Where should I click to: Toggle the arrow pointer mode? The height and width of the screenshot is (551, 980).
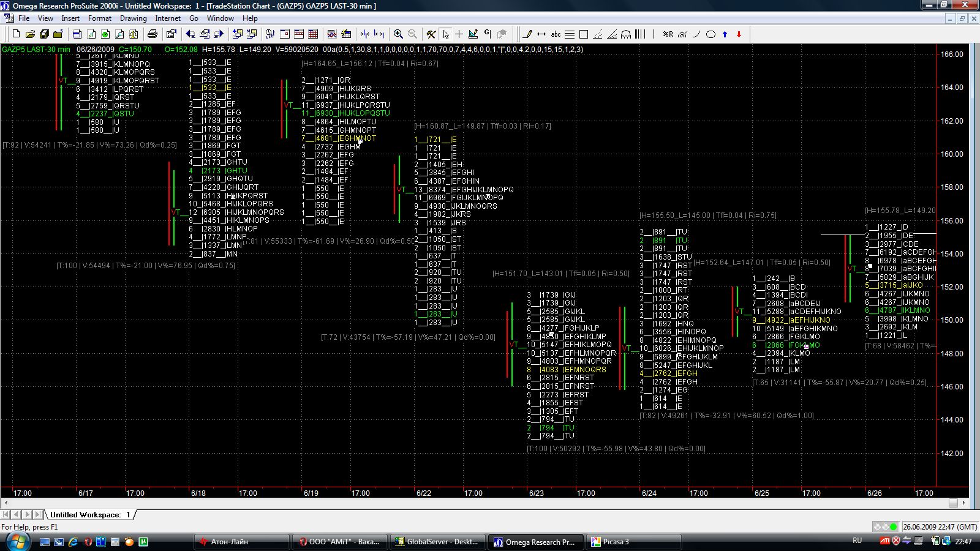[445, 34]
